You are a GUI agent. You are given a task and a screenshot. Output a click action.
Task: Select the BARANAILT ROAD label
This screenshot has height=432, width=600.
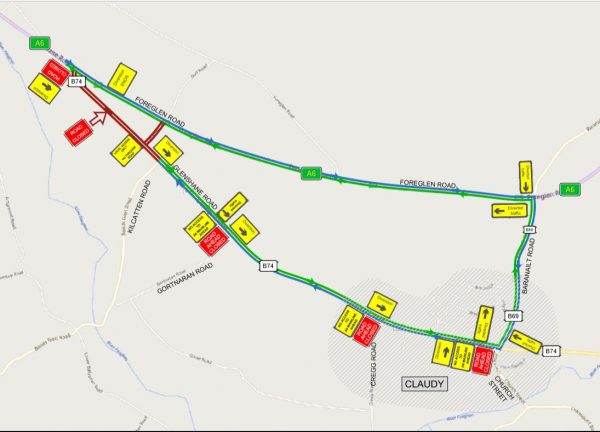tap(528, 266)
